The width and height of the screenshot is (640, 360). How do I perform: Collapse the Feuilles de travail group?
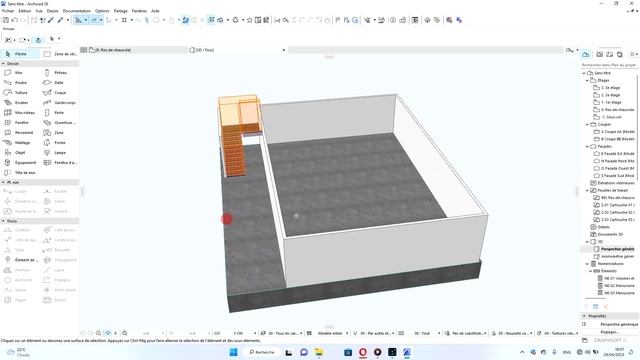[x=587, y=190]
